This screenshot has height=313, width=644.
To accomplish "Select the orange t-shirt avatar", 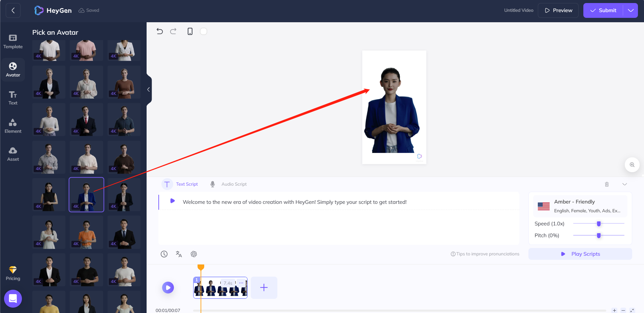I will [x=86, y=232].
